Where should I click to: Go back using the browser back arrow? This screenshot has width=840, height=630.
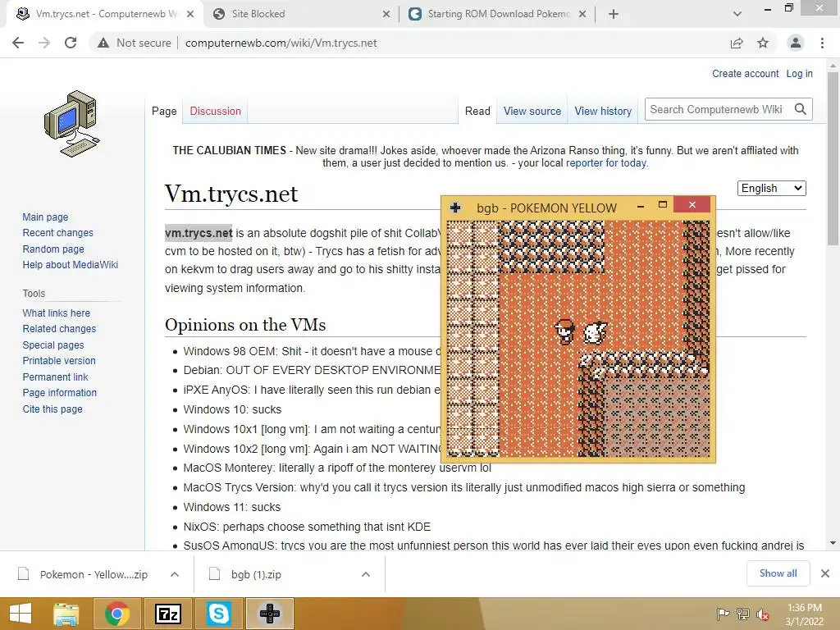pyautogui.click(x=18, y=43)
